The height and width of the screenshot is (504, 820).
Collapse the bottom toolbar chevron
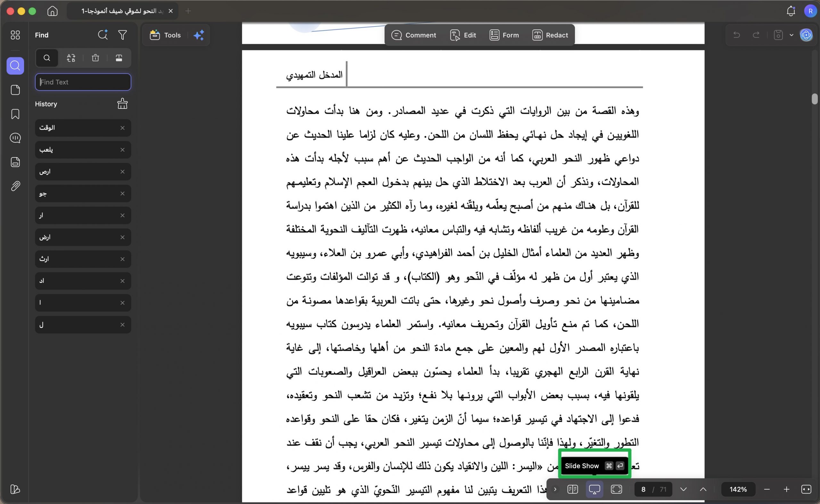[x=555, y=489]
